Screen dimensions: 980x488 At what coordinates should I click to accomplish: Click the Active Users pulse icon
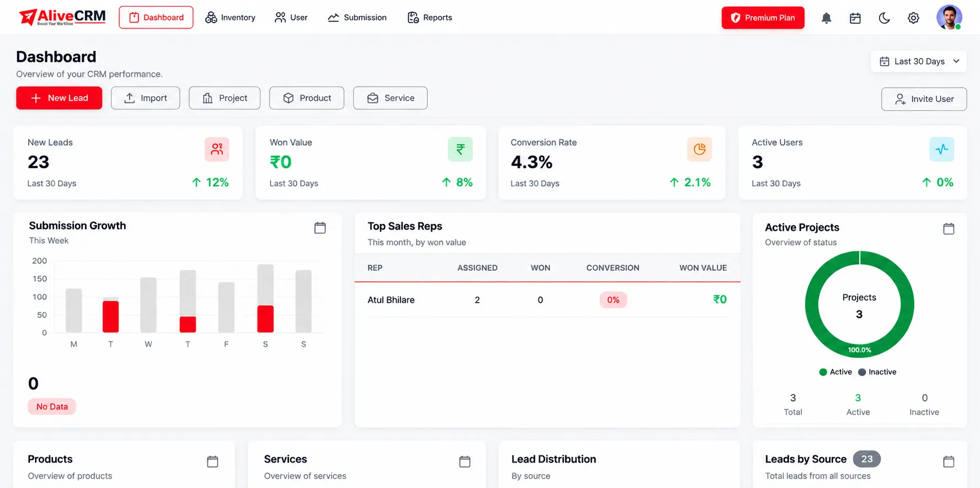942,149
